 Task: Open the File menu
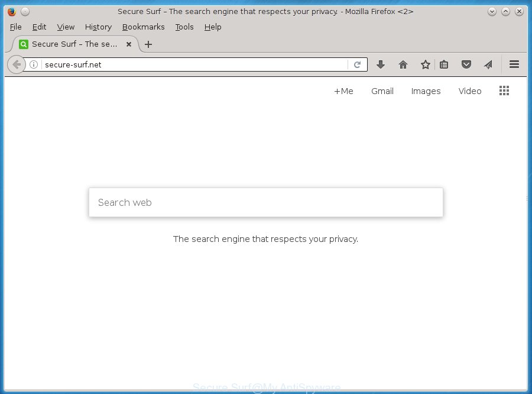[15, 27]
